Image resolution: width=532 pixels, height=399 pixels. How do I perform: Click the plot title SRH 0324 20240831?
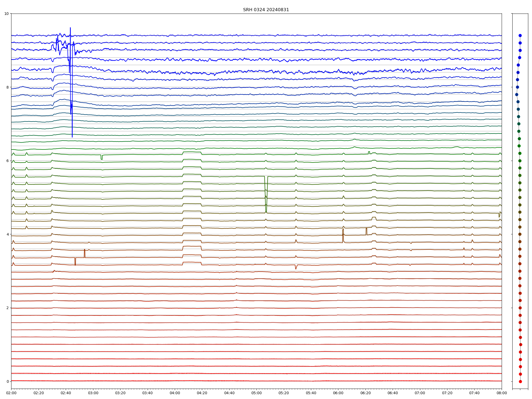click(x=266, y=10)
